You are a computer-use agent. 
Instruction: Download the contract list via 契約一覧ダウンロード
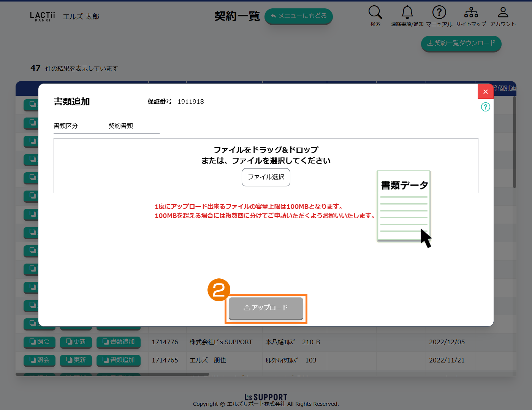coord(461,43)
